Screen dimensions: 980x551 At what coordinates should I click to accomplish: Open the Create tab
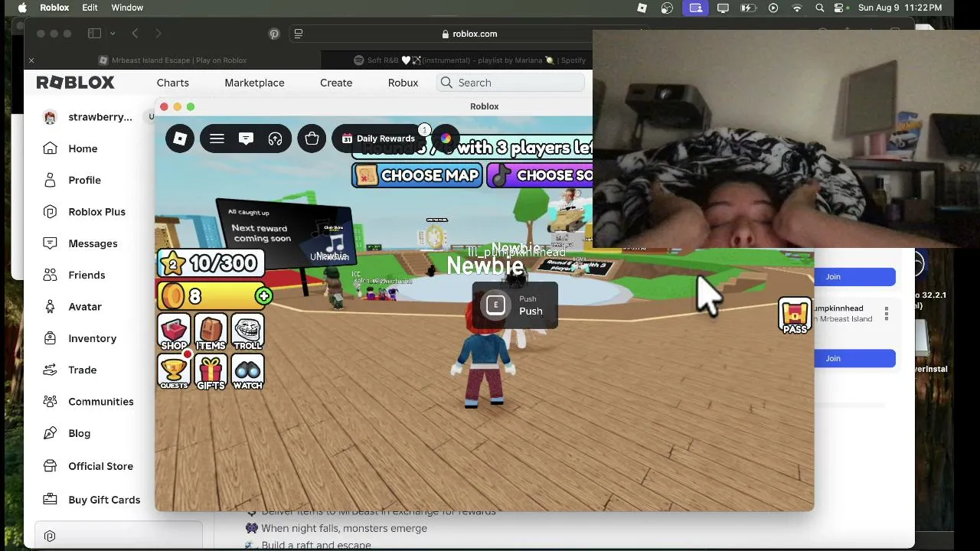(336, 83)
